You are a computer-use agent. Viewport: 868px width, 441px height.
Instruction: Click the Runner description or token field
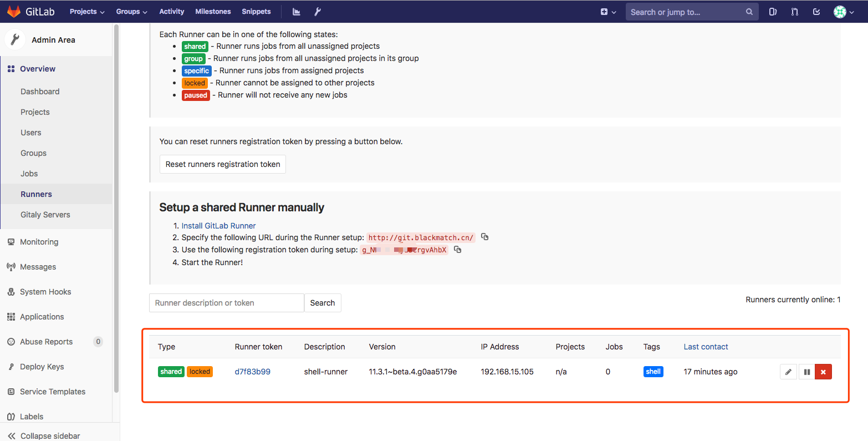tap(226, 303)
